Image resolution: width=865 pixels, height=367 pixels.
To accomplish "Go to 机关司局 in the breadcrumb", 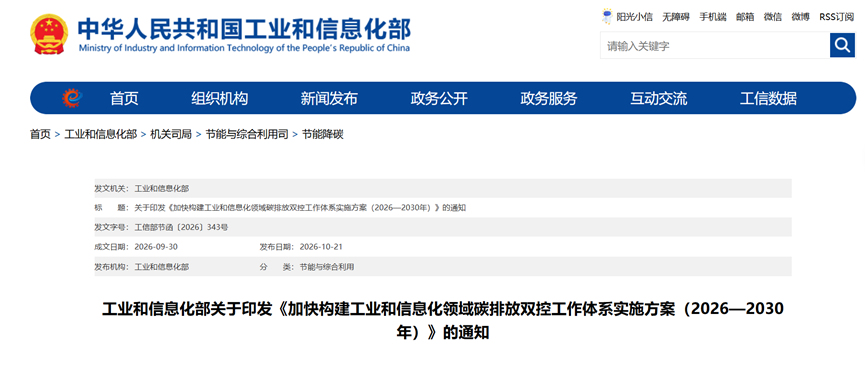I will pyautogui.click(x=171, y=134).
